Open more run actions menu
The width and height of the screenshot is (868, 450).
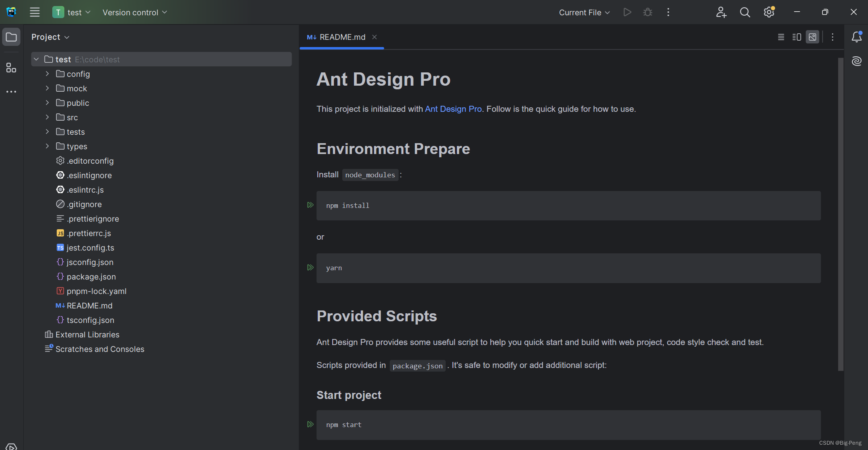pyautogui.click(x=668, y=12)
